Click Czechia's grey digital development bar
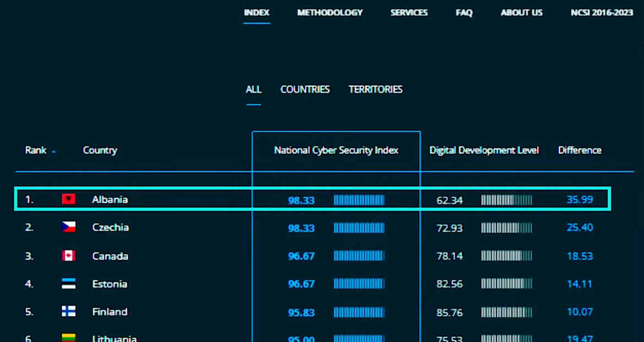This screenshot has height=342, width=644. (506, 228)
